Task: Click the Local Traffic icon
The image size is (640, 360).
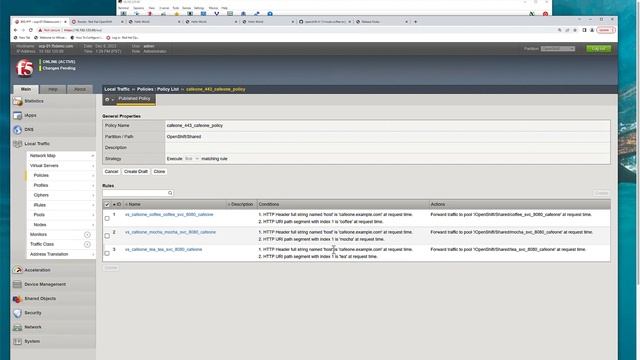Action: [18, 144]
